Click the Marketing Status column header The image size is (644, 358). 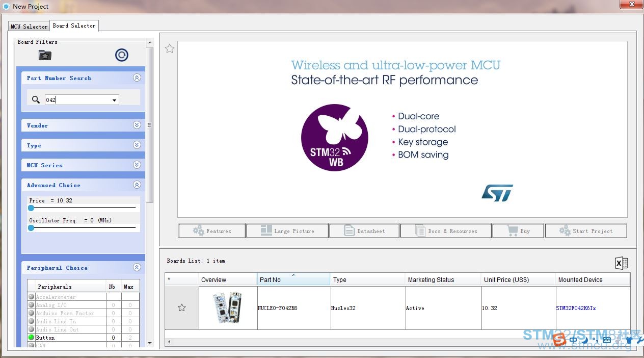[x=443, y=279]
